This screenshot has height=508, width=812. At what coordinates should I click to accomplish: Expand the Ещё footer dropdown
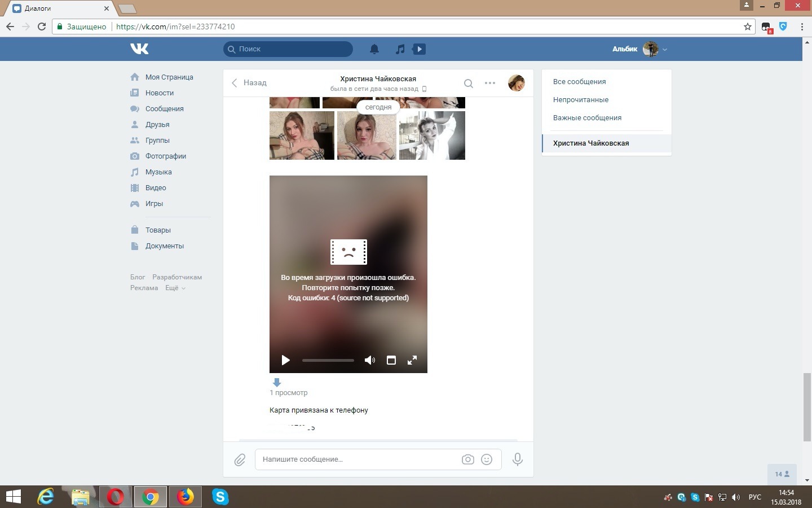tap(175, 288)
